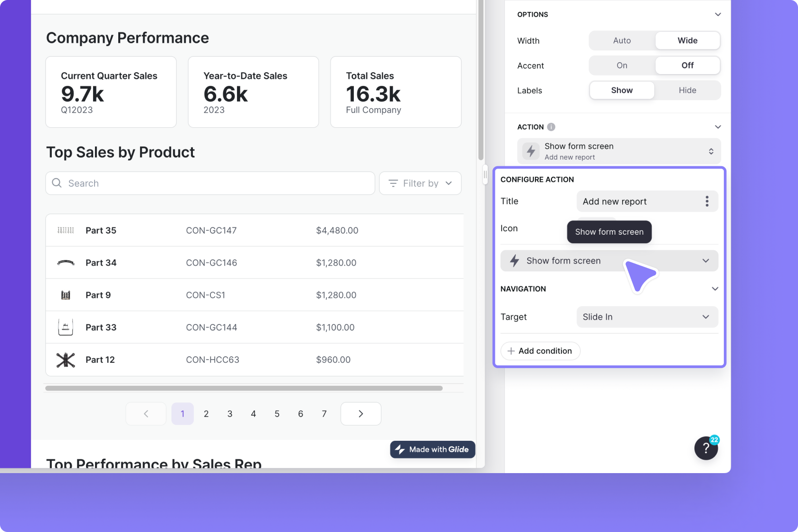Screen dimensions: 798x532
Task: Click Add condition button
Action: coord(540,351)
